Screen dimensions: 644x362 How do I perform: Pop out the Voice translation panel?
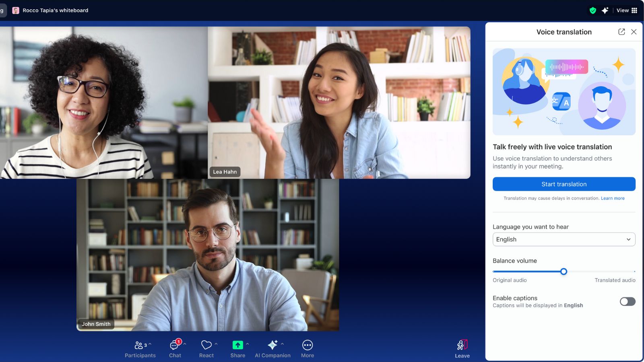point(621,32)
